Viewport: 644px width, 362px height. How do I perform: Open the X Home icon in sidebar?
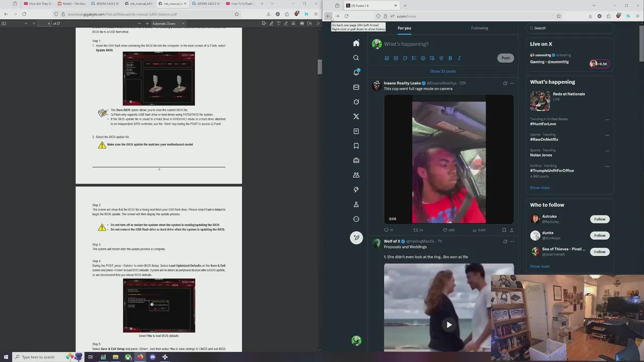(356, 43)
